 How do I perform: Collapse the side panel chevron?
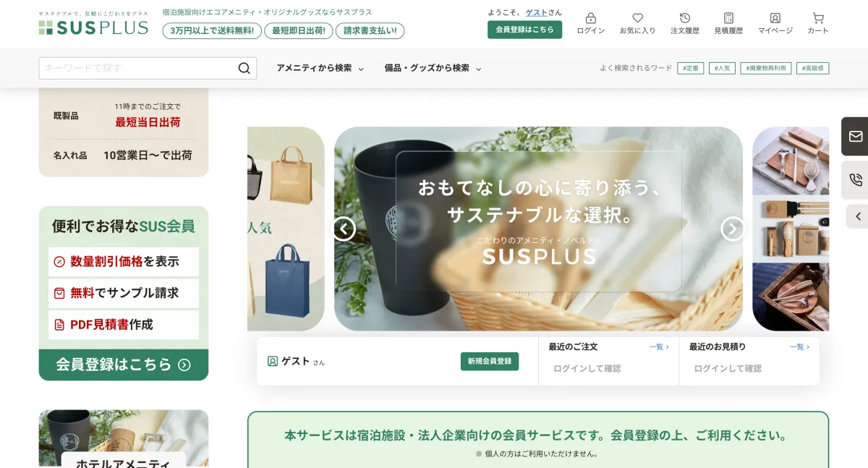click(858, 216)
